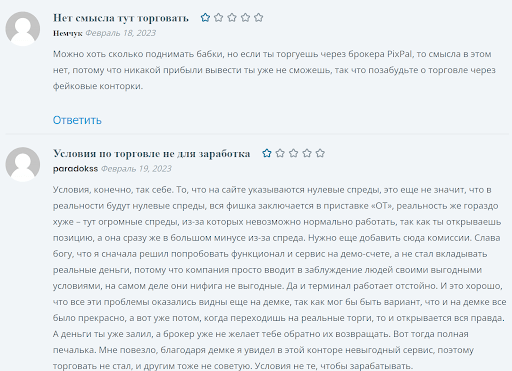512x371 pixels.
Task: Click the review title 'Условия по торговле не для заработка'
Action: pos(152,154)
